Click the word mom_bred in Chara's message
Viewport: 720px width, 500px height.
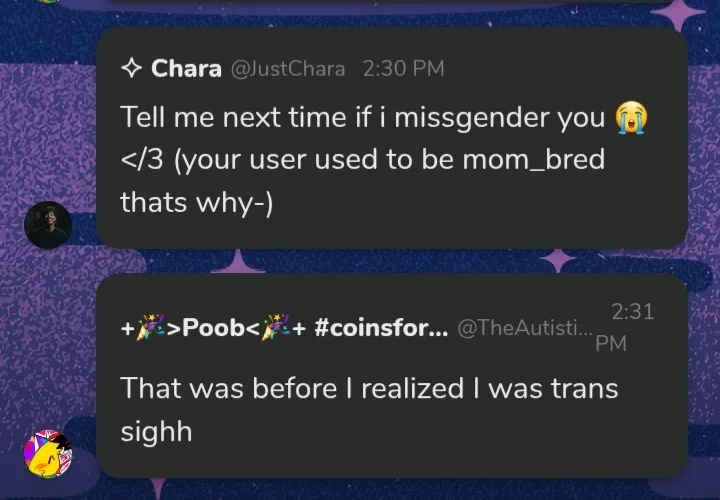point(534,160)
